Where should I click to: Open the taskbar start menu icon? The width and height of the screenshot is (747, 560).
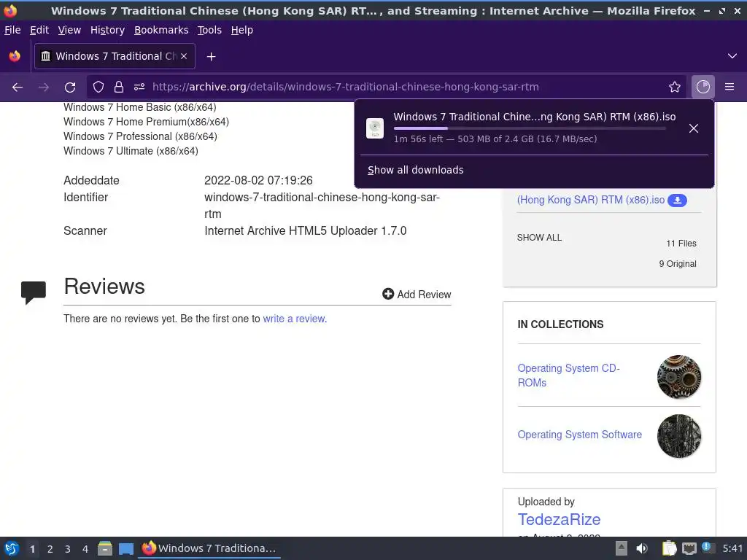point(12,548)
